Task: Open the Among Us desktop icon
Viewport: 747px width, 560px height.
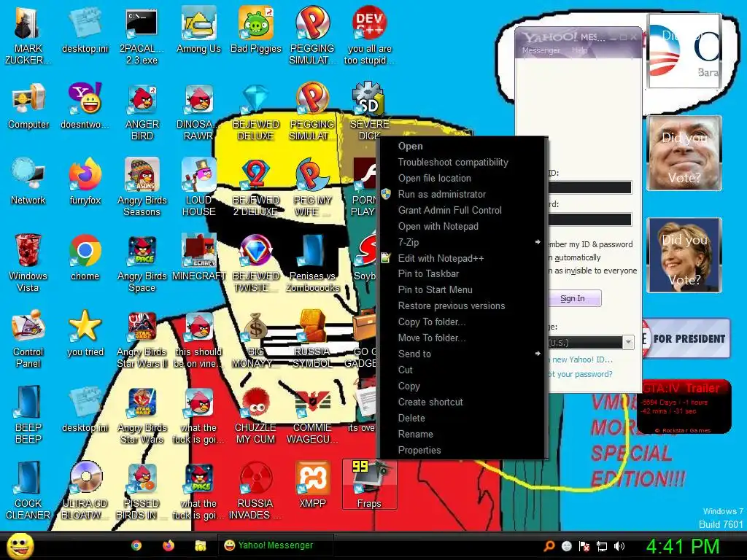Action: click(198, 31)
